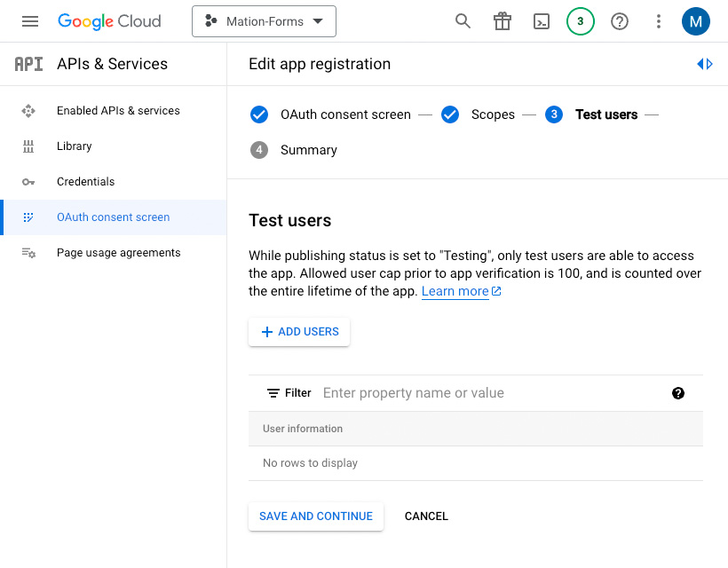The width and height of the screenshot is (728, 568).
Task: Activate Cloud Shell terminal icon
Action: (542, 21)
